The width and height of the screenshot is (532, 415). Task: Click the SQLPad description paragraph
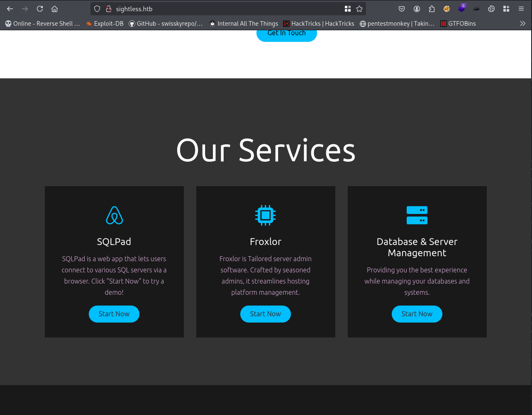pyautogui.click(x=114, y=275)
